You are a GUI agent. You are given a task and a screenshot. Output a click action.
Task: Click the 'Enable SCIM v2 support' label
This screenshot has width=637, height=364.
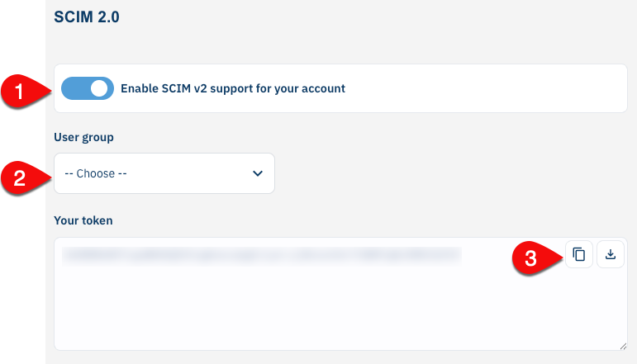[232, 88]
